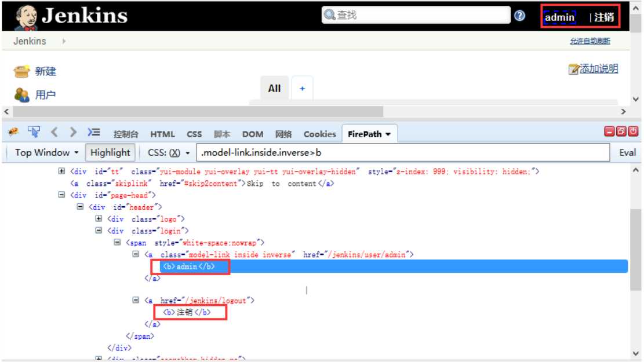Viewport: 644px width, 362px height.
Task: Click the FirePath results scrollbar thumb
Action: point(636,249)
